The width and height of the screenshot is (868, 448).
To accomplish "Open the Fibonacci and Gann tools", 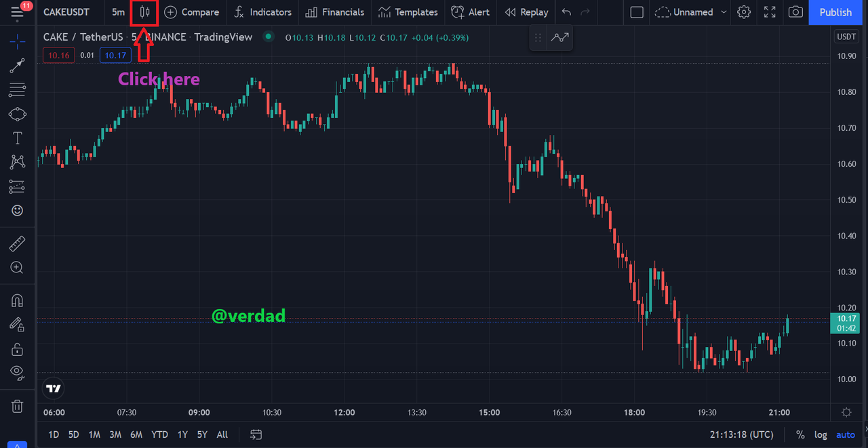I will (x=18, y=89).
